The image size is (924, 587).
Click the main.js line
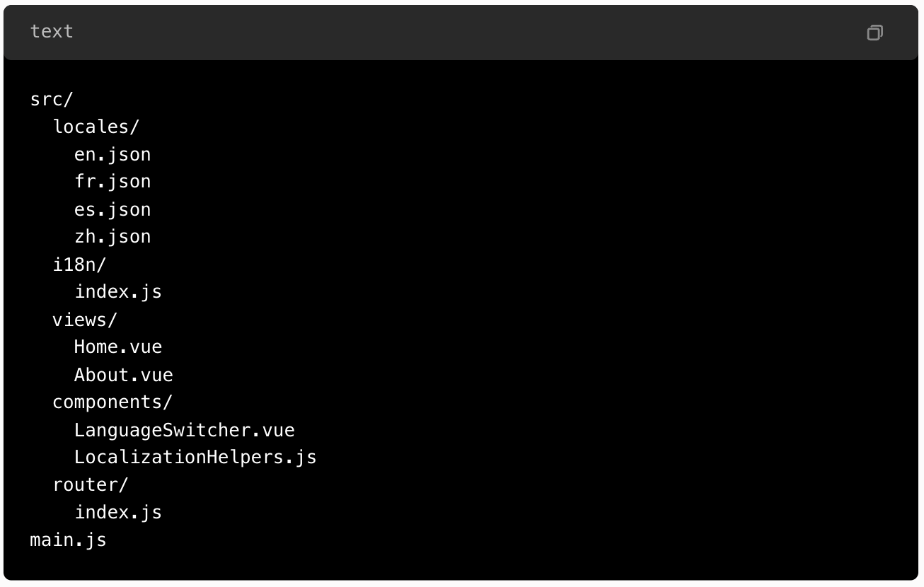click(69, 540)
